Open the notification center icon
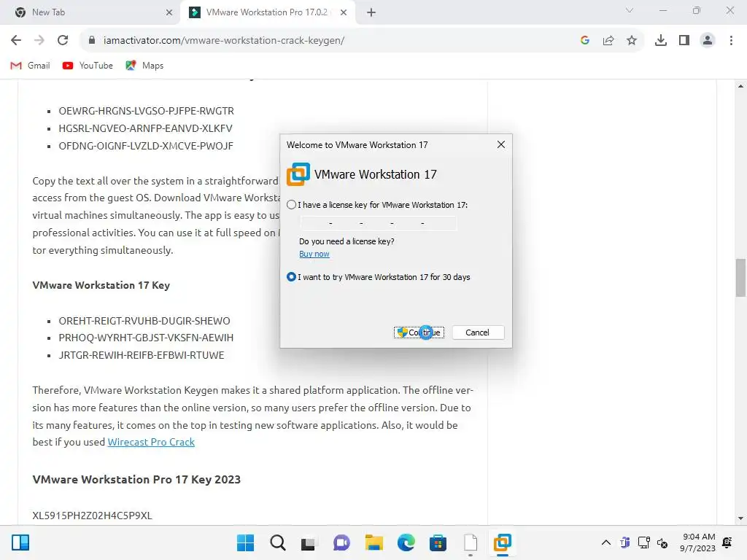 click(727, 542)
